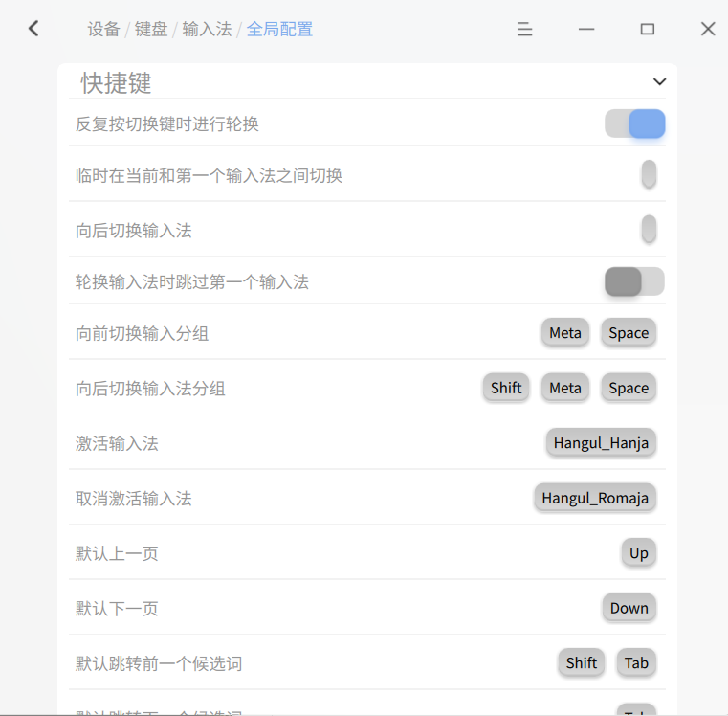This screenshot has width=728, height=716.
Task: Select the 取消激活输入法 label
Action: (x=134, y=499)
